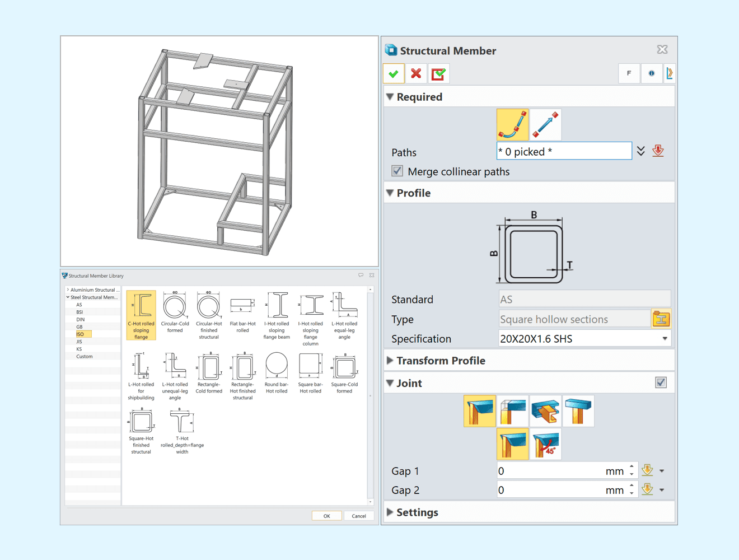
Task: Choose the 45-degree miter joint icon
Action: point(545,444)
